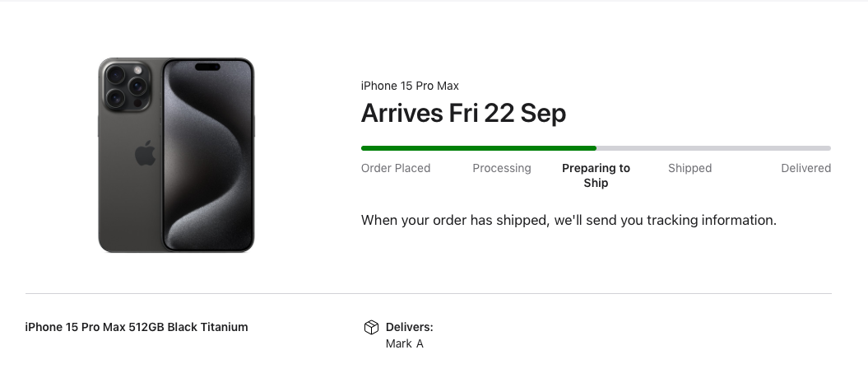Viewport: 868px width, 378px height.
Task: Click the triple camera module on iPhone image
Action: click(x=126, y=86)
